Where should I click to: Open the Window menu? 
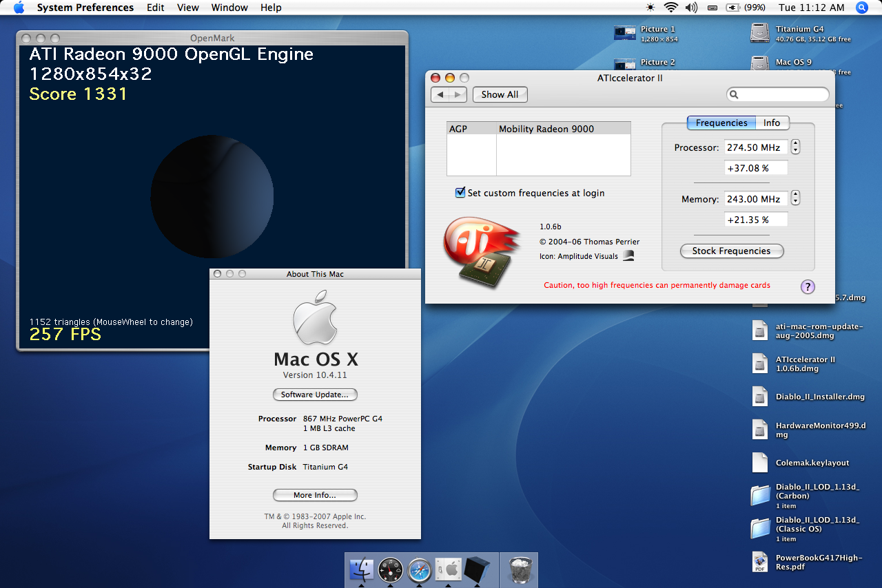[x=229, y=8]
